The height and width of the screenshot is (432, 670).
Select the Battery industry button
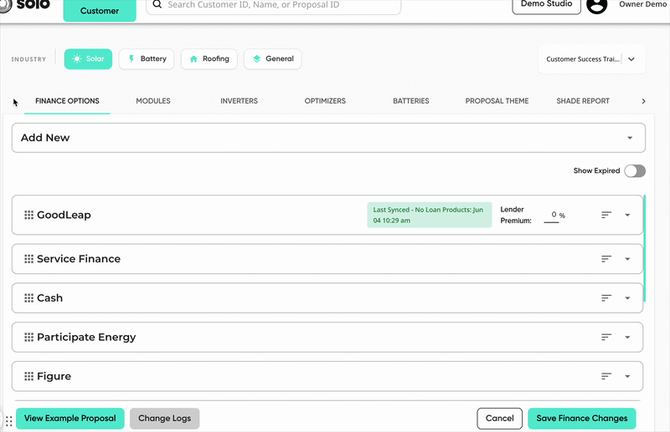tap(147, 59)
